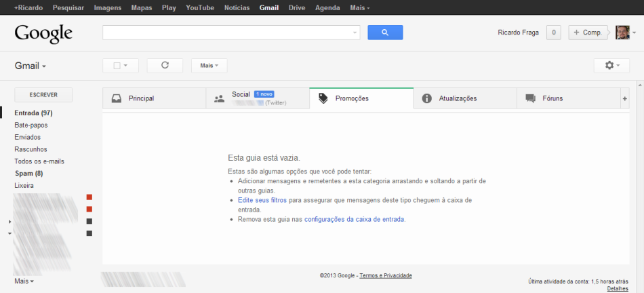Screen dimensions: 644x293
Task: Click configurações da caixa de entrada link
Action: (x=354, y=220)
